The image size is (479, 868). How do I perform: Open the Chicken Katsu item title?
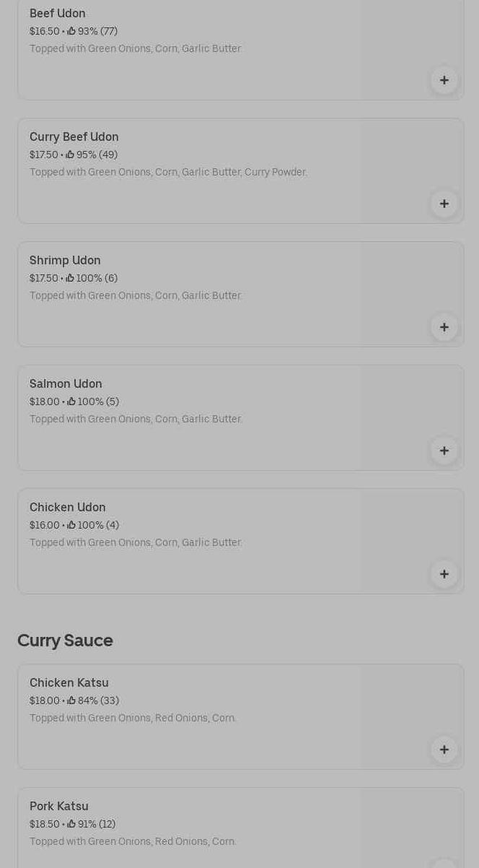tap(69, 682)
